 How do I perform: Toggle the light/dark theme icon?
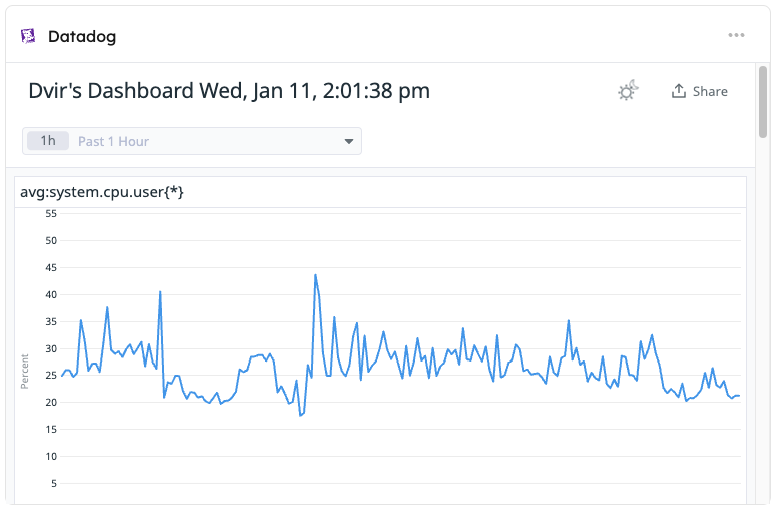(627, 91)
